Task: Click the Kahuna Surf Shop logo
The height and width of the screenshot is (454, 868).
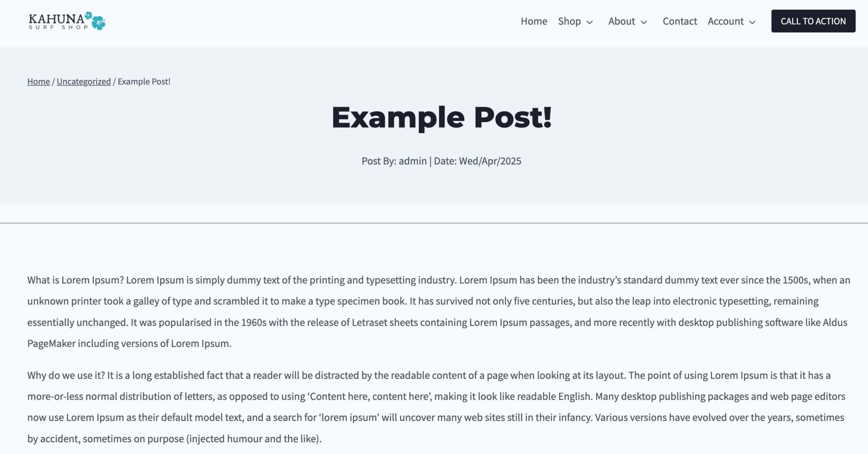Action: tap(67, 21)
